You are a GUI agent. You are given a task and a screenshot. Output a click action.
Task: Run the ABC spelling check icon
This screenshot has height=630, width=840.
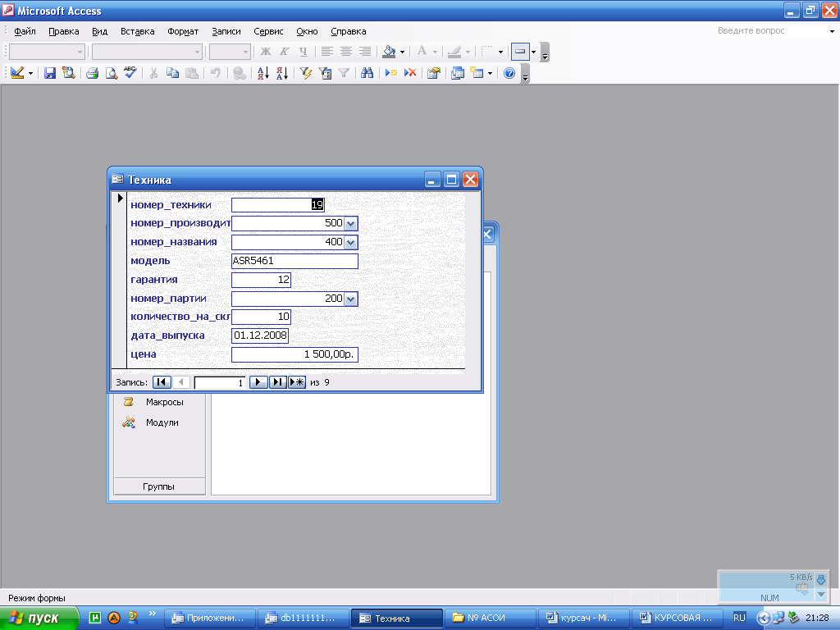point(130,73)
